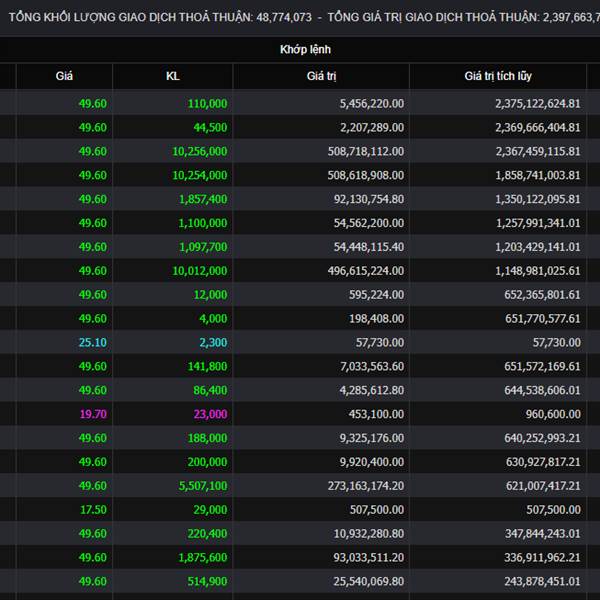This screenshot has height=600, width=600.
Task: Click the 5,507,100 volume cell
Action: point(173,486)
